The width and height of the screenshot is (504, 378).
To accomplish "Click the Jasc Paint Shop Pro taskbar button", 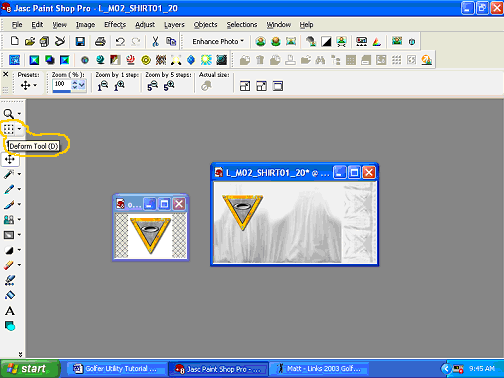I will [218, 369].
